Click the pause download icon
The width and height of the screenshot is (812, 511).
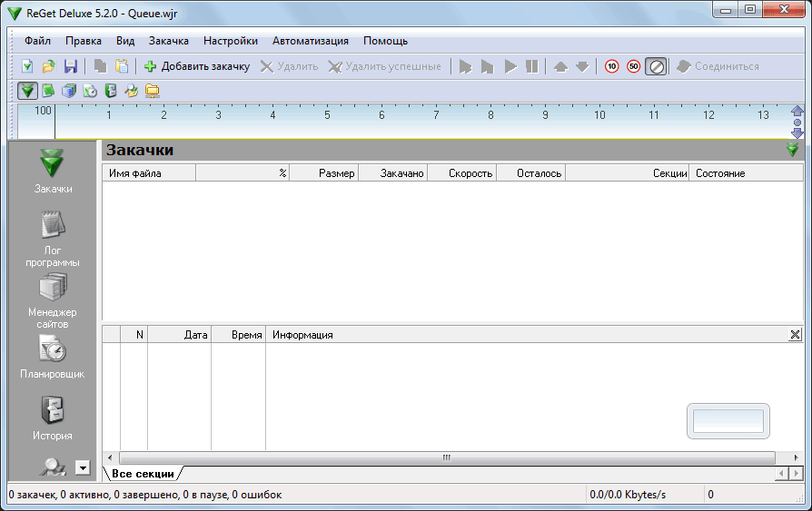pyautogui.click(x=532, y=66)
